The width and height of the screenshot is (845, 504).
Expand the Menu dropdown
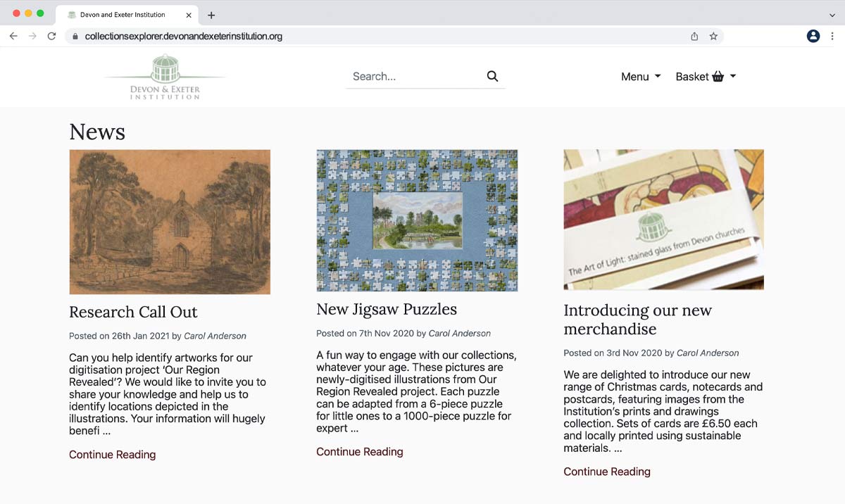pyautogui.click(x=640, y=77)
